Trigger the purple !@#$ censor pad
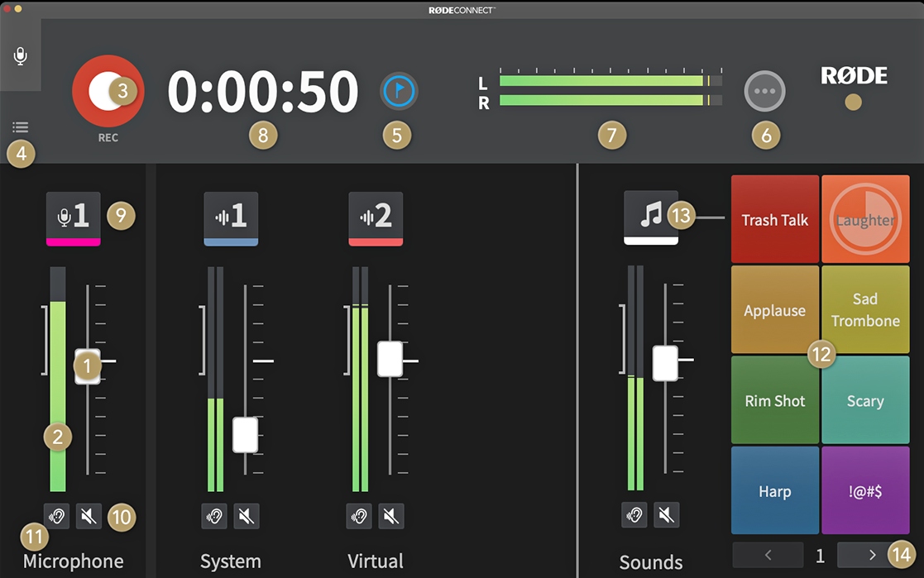Image resolution: width=924 pixels, height=578 pixels. [865, 491]
